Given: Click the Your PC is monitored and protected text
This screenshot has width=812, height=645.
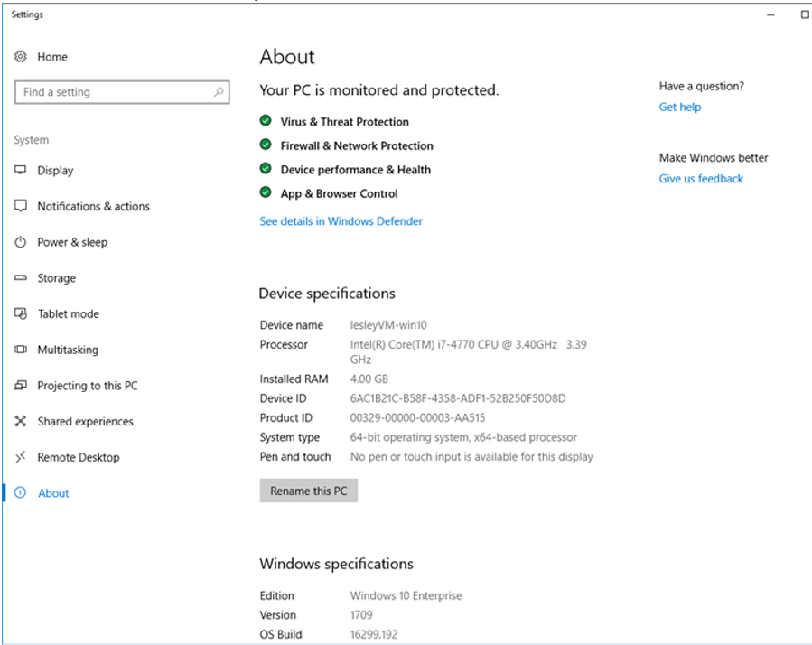Looking at the screenshot, I should click(379, 90).
